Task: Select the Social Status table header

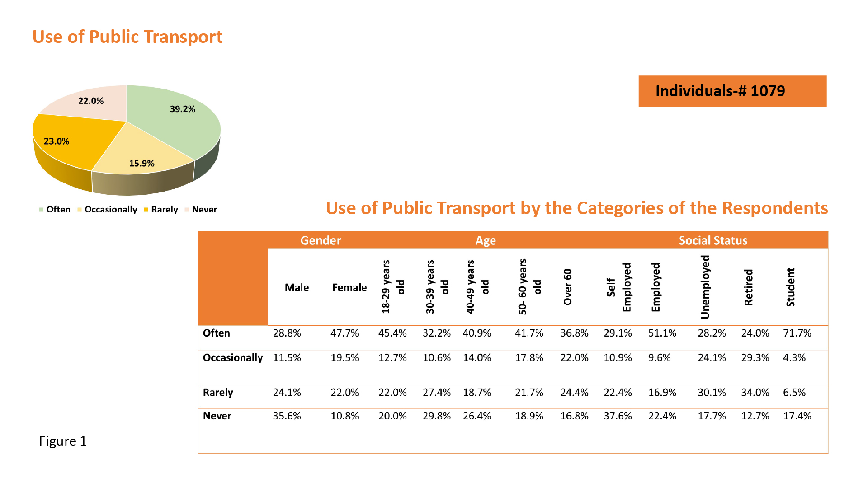Action: pyautogui.click(x=713, y=240)
